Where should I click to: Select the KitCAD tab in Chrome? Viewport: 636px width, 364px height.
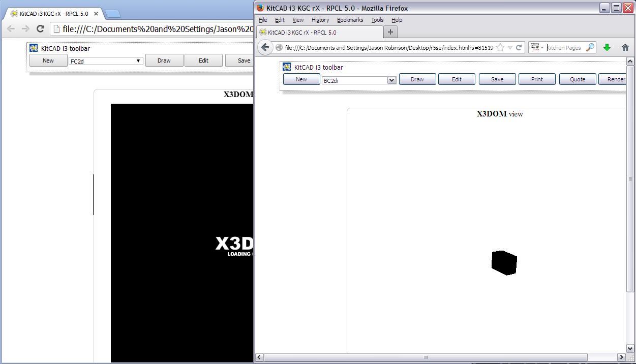tap(55, 14)
